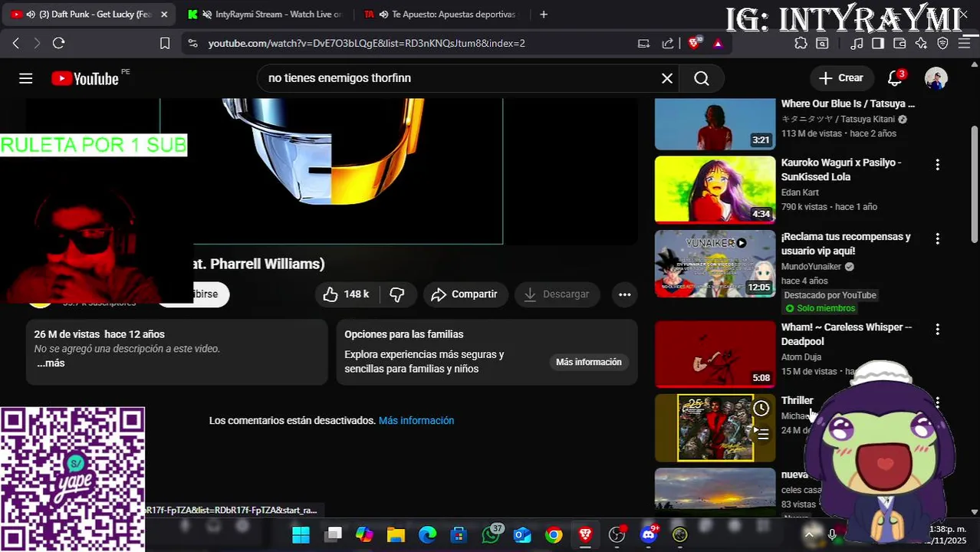980x552 pixels.
Task: Play Kauroko Waguri x Pasilyo thumbnail
Action: coord(715,189)
